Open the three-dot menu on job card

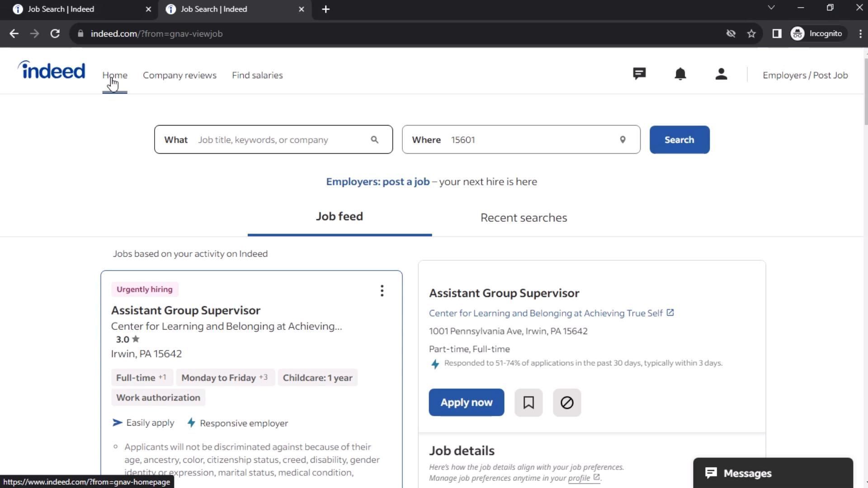[x=382, y=291]
